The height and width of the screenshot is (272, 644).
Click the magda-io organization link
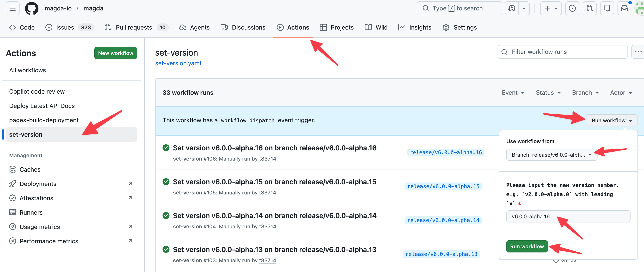[x=58, y=8]
